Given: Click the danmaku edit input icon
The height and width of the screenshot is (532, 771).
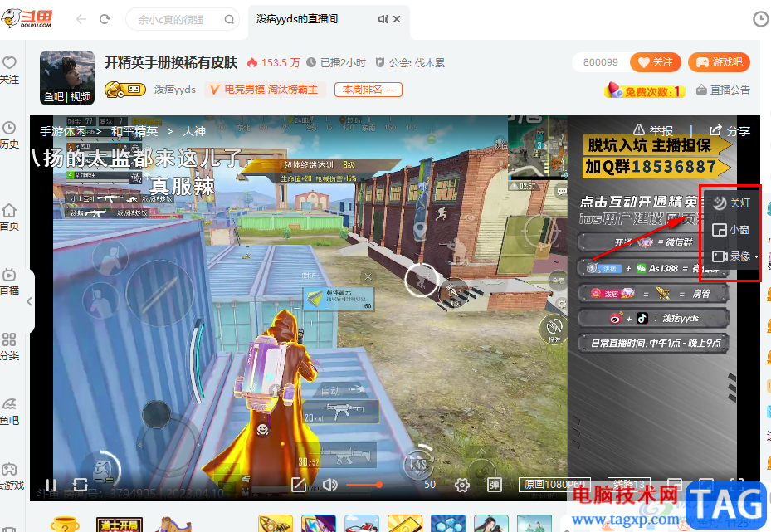Looking at the screenshot, I should click(299, 485).
